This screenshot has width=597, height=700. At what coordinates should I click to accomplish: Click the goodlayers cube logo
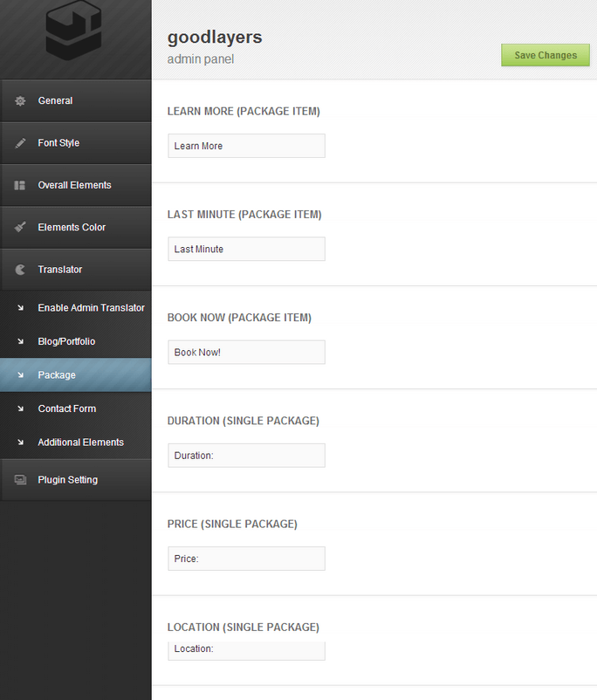(73, 30)
